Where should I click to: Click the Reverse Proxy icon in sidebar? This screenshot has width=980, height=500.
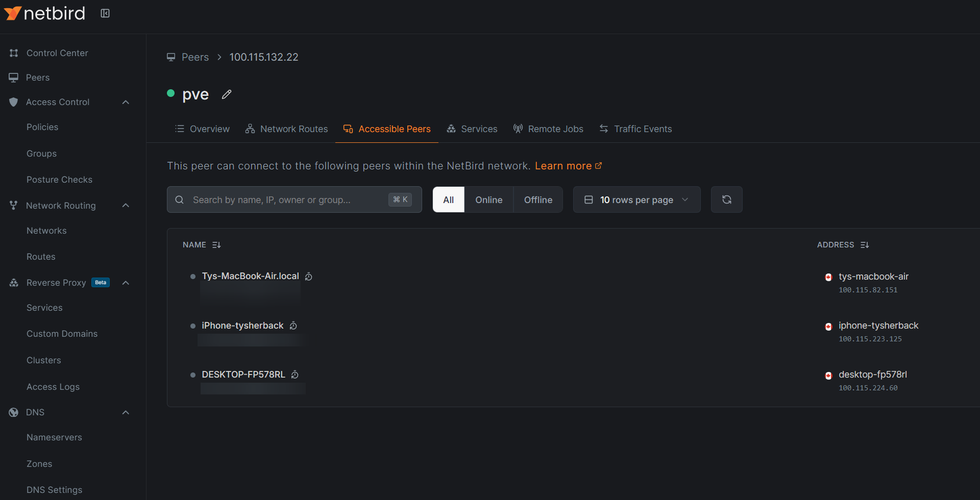point(14,283)
